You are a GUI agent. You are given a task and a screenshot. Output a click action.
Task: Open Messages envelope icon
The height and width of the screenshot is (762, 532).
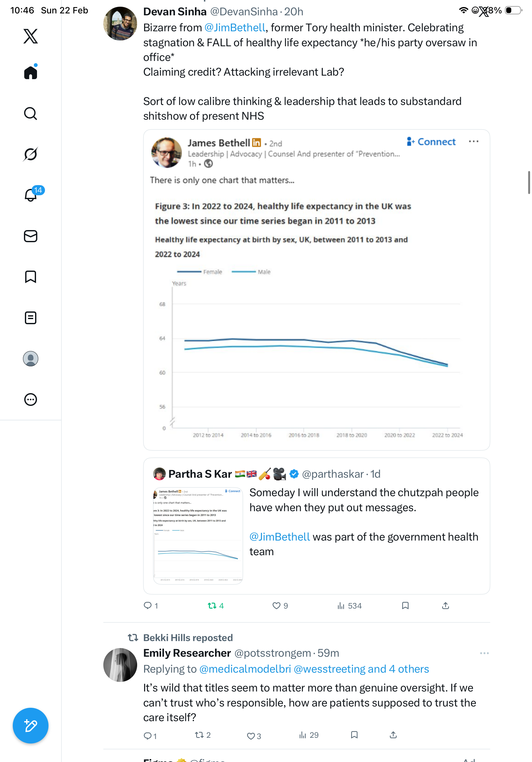click(x=31, y=236)
